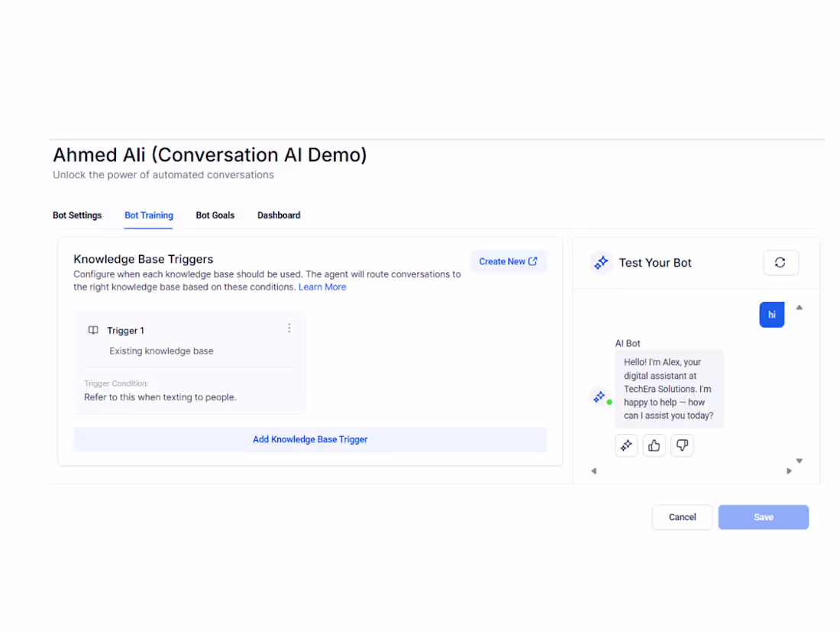
Task: Select the Bot Training tab
Action: [x=148, y=215]
